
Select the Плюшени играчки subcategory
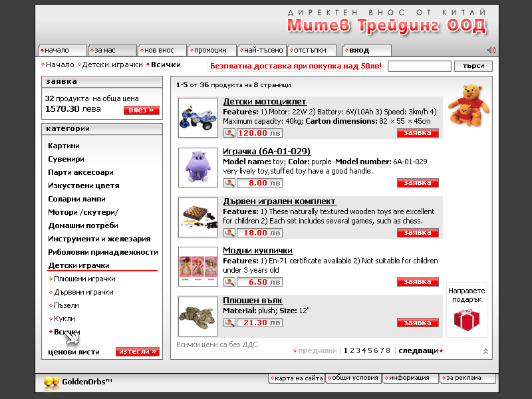[x=84, y=279]
